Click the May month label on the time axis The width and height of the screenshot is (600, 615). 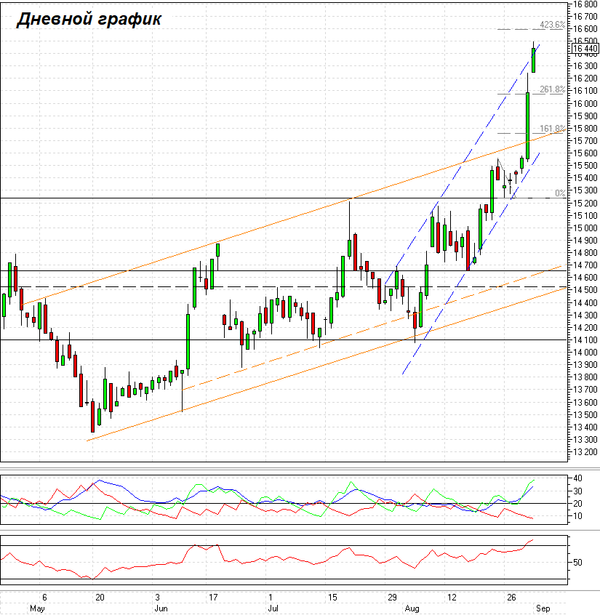pyautogui.click(x=37, y=608)
